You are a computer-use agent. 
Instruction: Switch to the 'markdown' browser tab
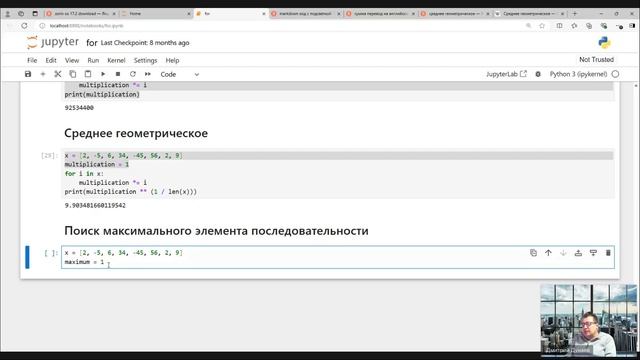(305, 13)
